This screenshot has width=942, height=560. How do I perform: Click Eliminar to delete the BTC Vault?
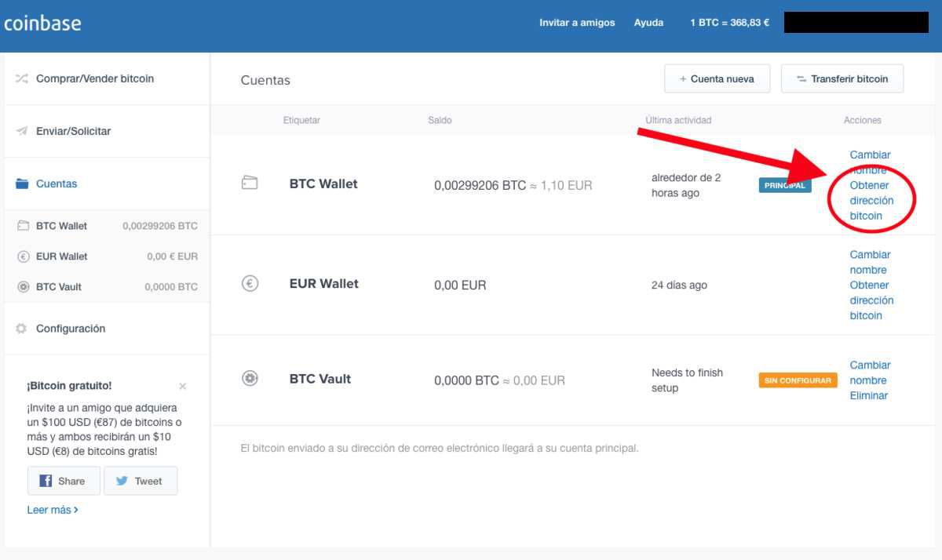pyautogui.click(x=869, y=396)
